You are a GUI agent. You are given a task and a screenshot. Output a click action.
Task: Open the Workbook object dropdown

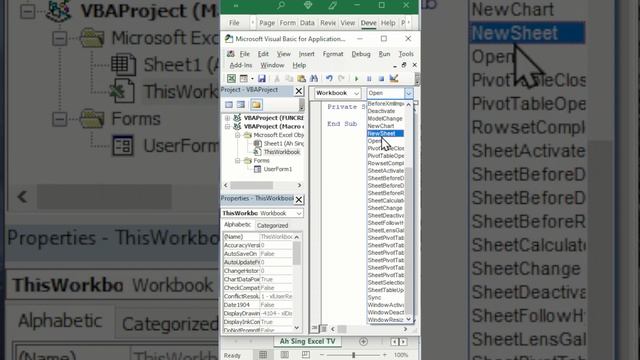point(356,93)
